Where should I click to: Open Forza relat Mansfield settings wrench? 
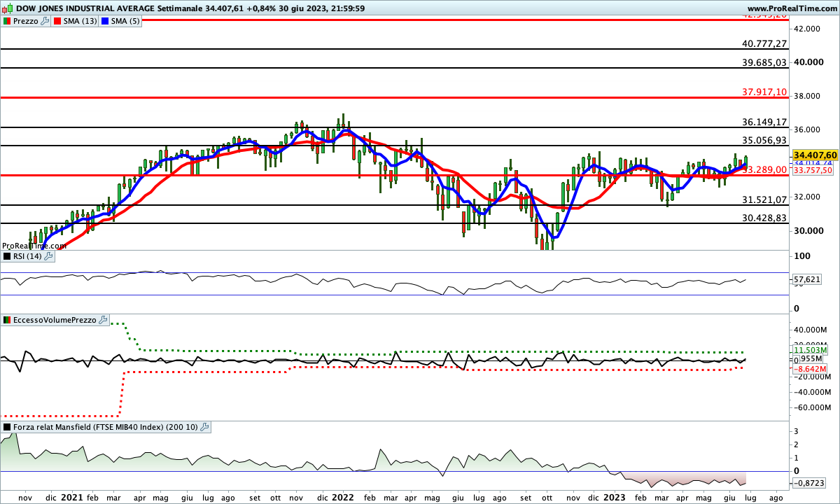pos(206,426)
